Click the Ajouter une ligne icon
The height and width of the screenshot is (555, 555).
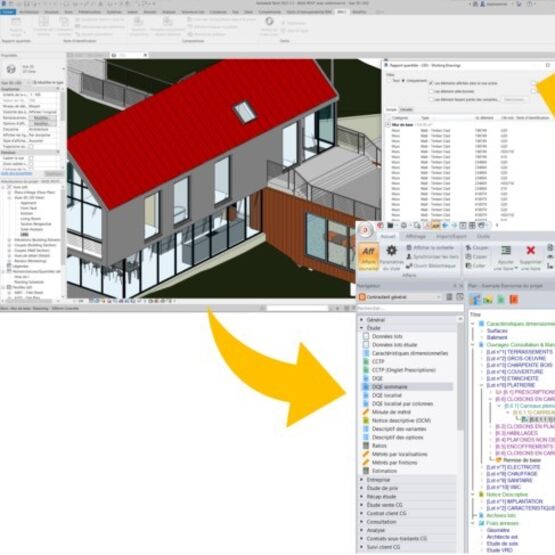506,251
